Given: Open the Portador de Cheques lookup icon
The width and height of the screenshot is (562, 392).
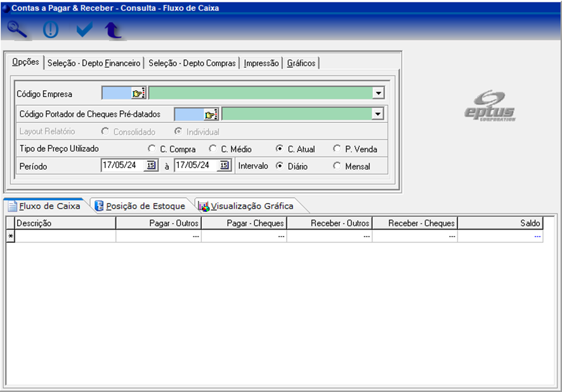Looking at the screenshot, I should tap(211, 114).
